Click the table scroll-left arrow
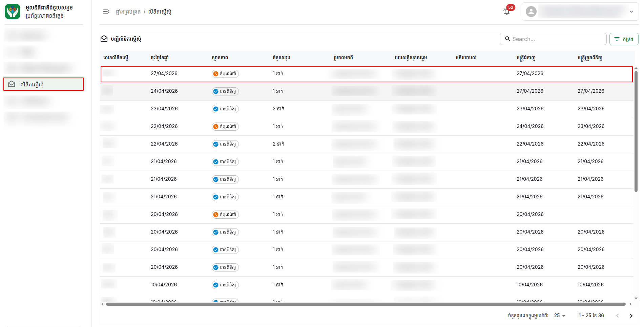644x327 pixels. tap(103, 304)
